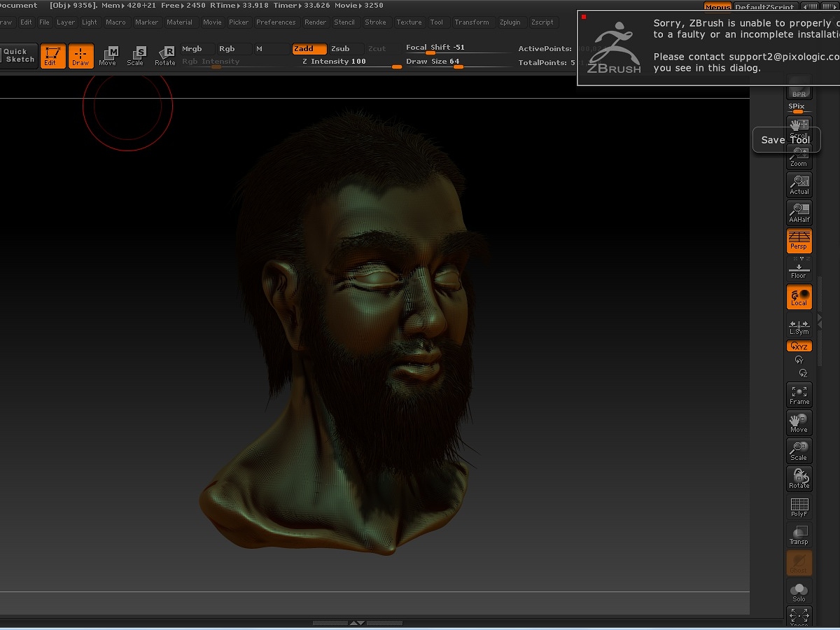Adjust the SPix slider

point(799,108)
